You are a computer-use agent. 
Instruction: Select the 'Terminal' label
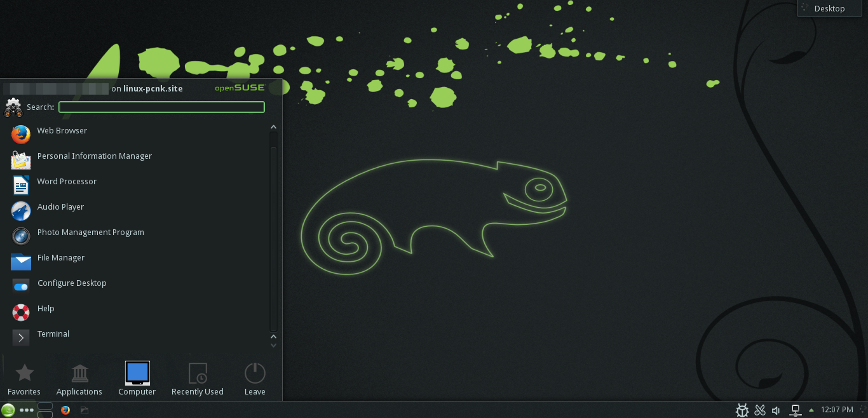pyautogui.click(x=53, y=334)
